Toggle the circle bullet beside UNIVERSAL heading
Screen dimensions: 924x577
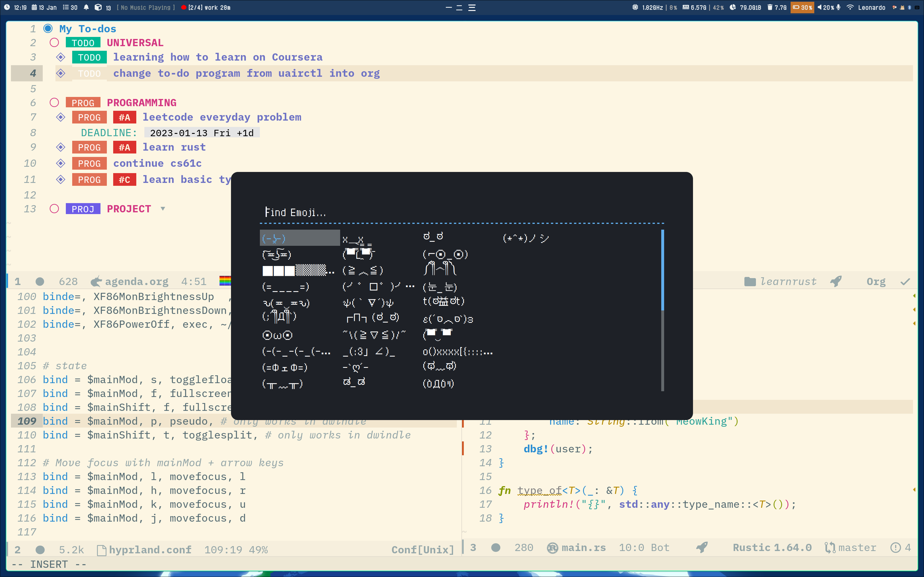click(54, 42)
